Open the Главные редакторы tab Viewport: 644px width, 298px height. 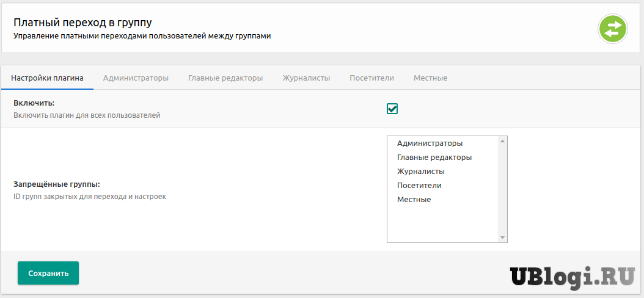point(225,78)
